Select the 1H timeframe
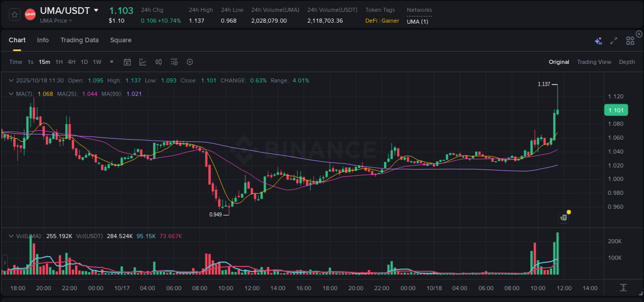The width and height of the screenshot is (644, 302). 59,62
